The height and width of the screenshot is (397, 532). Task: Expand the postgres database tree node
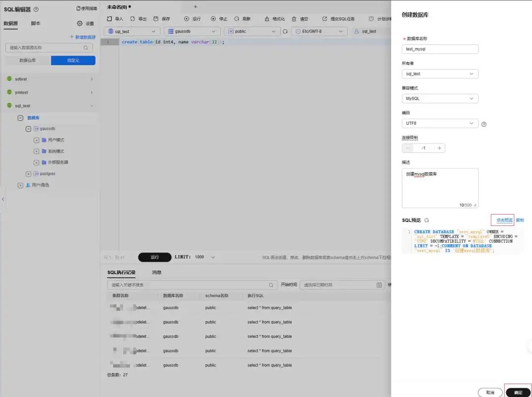[x=28, y=174]
